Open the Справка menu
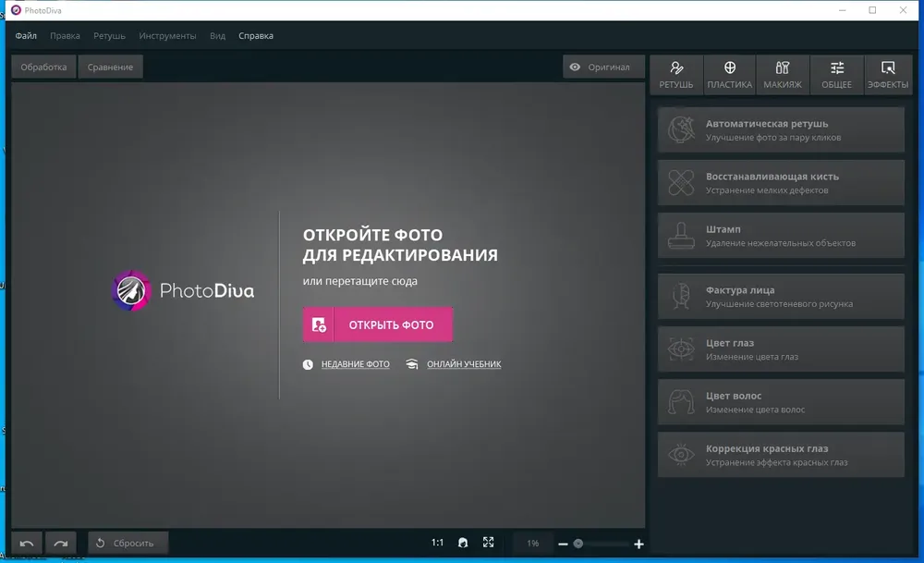Viewport: 924px width, 563px height. point(256,35)
